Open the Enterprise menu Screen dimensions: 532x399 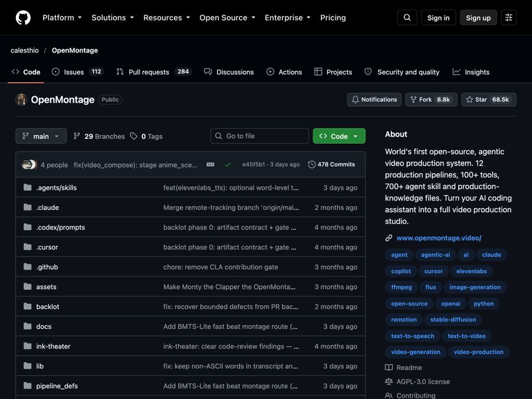point(288,18)
